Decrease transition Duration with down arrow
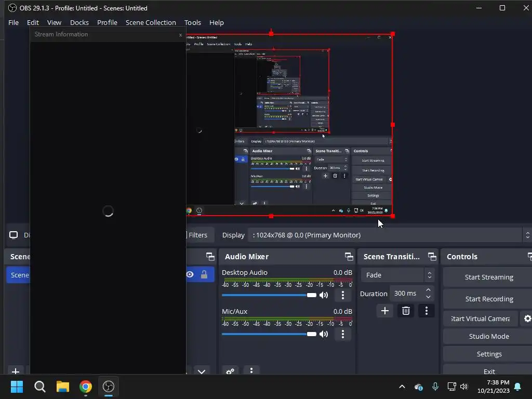This screenshot has width=532, height=399. (428, 297)
